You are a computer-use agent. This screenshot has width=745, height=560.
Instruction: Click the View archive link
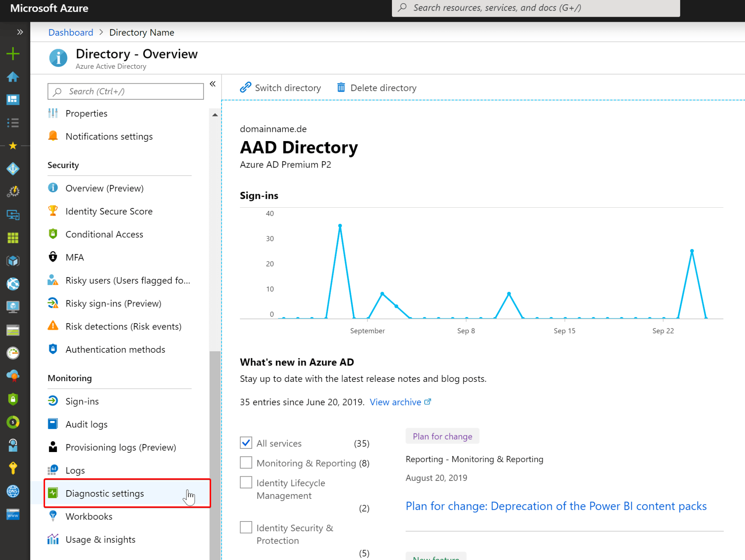point(396,402)
